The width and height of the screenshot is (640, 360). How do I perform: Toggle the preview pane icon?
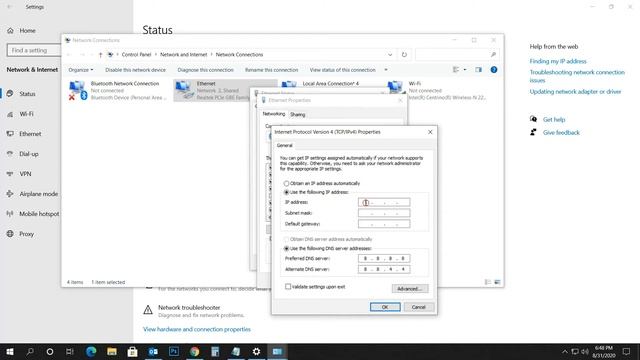click(x=478, y=70)
